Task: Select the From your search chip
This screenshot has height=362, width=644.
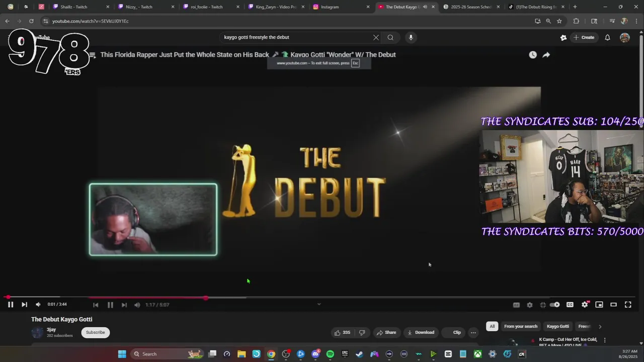Action: tap(521, 326)
